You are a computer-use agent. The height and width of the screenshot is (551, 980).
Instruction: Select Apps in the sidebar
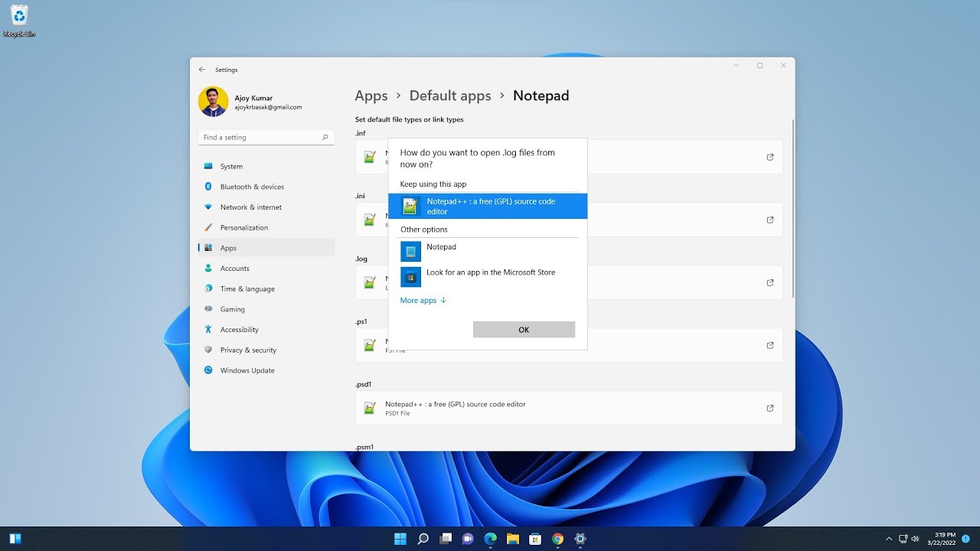point(266,248)
